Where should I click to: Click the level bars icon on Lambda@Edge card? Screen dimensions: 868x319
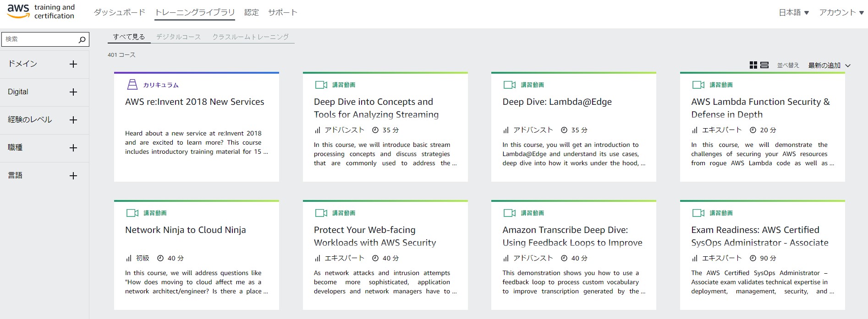point(506,130)
